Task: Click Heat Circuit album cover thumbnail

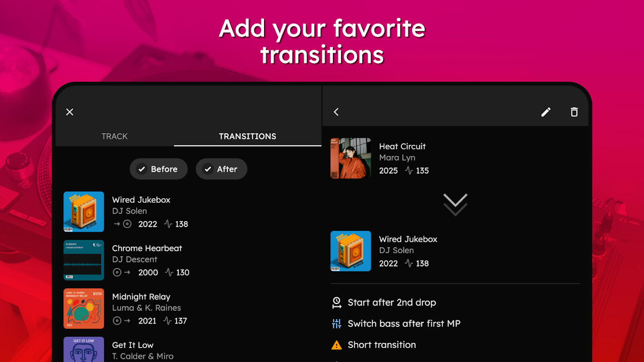Action: (351, 158)
